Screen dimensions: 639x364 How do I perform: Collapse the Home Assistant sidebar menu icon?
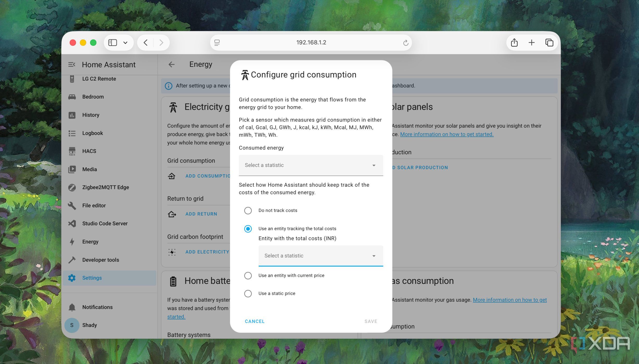click(x=72, y=64)
